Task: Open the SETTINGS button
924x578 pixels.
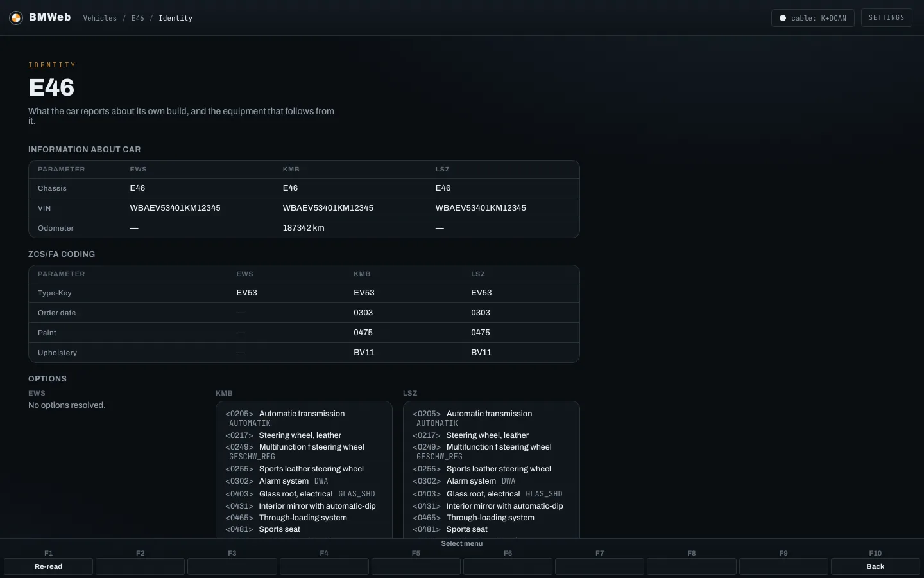Action: 886,18
